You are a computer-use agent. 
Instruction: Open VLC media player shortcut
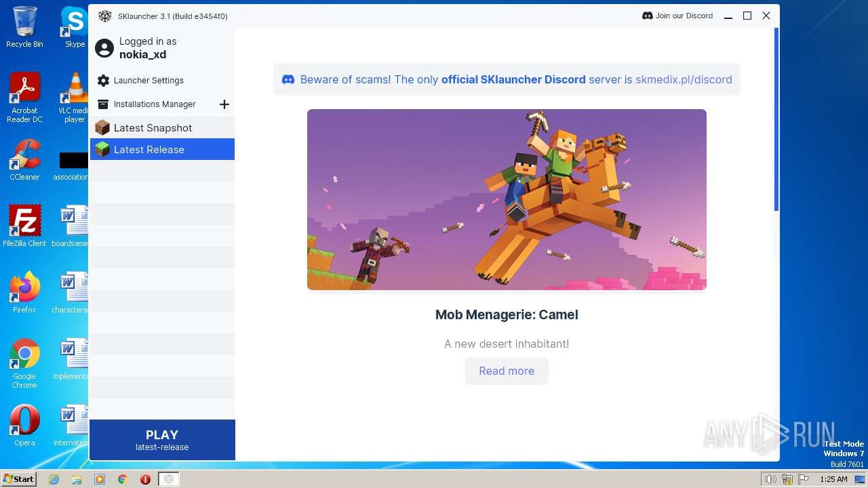(x=74, y=98)
